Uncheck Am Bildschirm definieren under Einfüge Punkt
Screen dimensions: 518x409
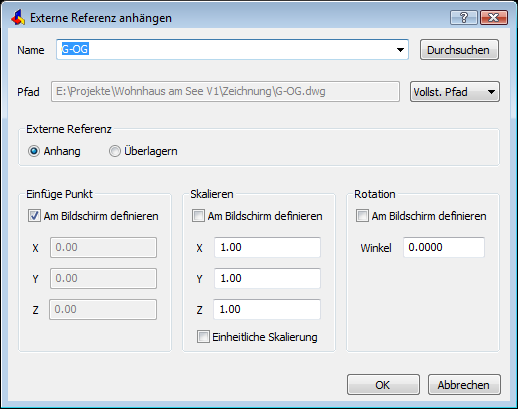(34, 216)
